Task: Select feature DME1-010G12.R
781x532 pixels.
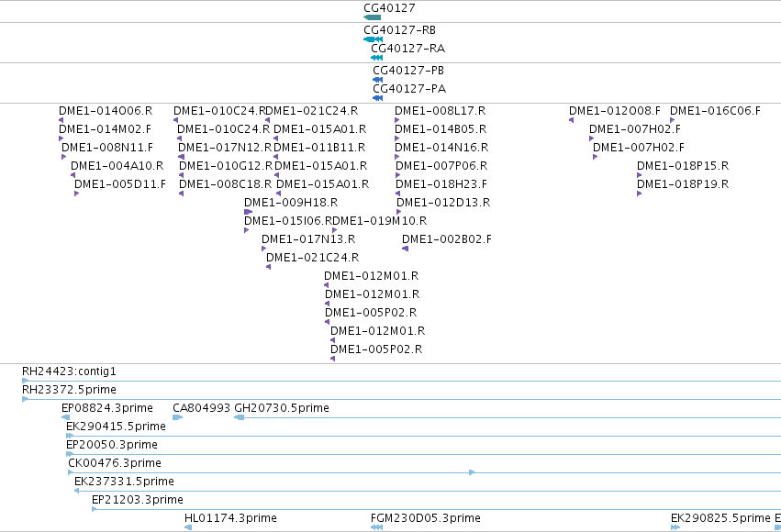Action: coord(226,166)
